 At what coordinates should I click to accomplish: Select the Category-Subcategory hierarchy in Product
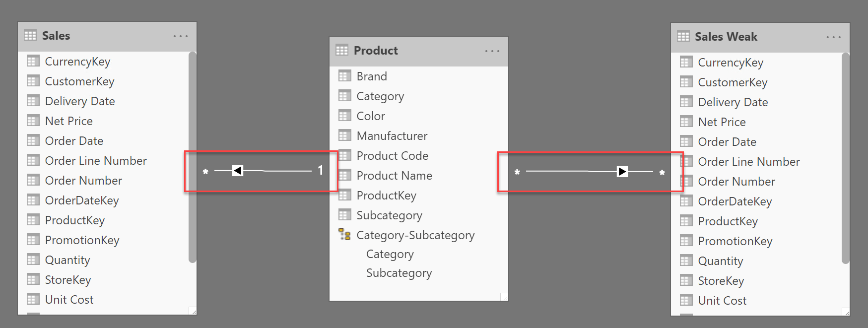[415, 235]
